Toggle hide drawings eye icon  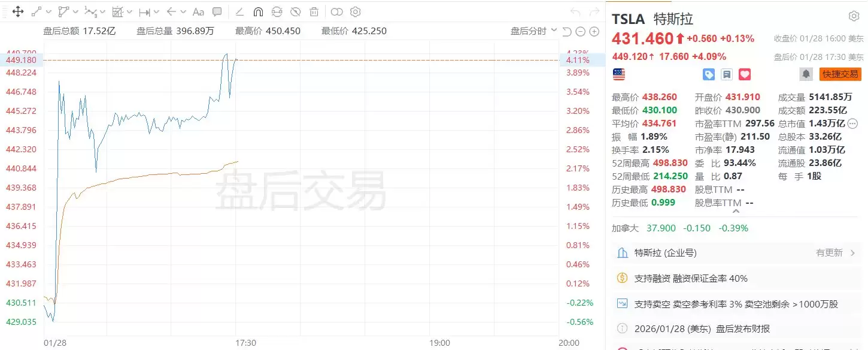tap(295, 11)
